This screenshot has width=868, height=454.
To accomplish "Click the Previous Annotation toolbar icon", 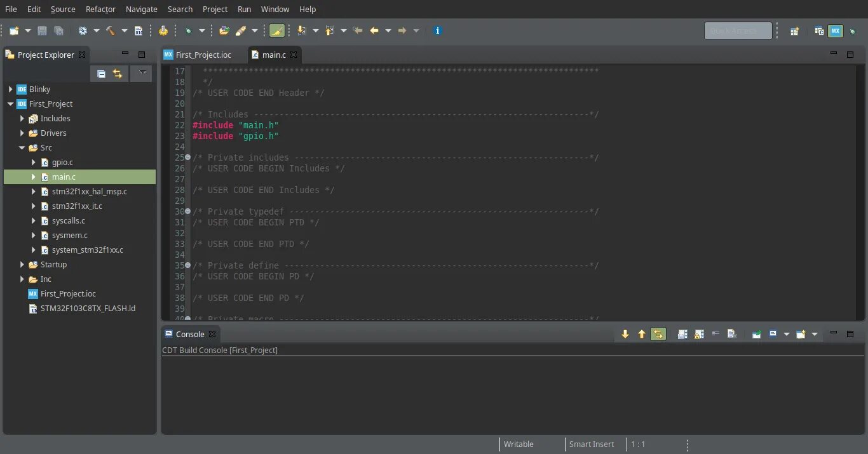I will tap(330, 30).
